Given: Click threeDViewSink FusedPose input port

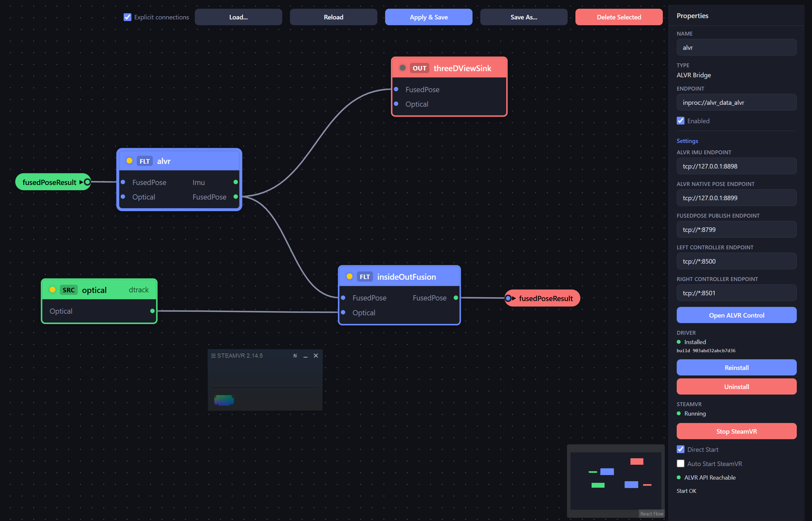Looking at the screenshot, I should pos(396,89).
